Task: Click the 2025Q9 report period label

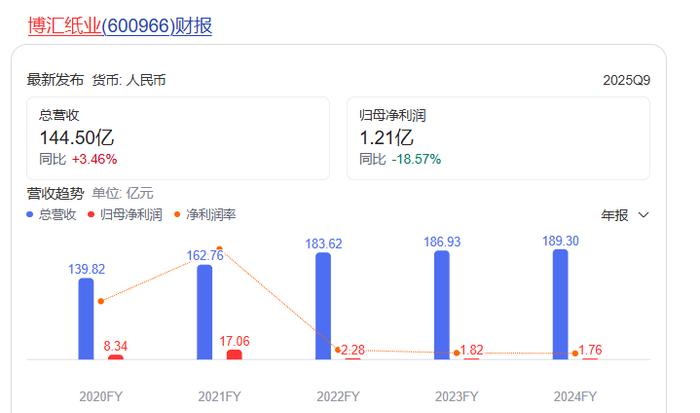Action: 626,80
